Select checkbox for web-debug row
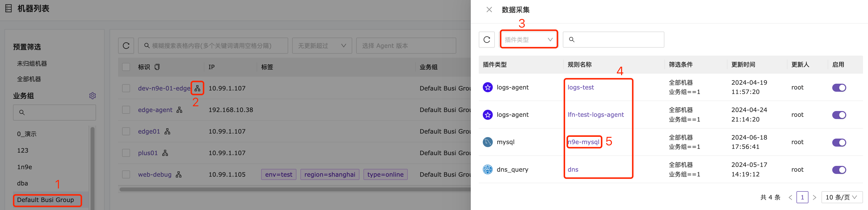 [126, 175]
